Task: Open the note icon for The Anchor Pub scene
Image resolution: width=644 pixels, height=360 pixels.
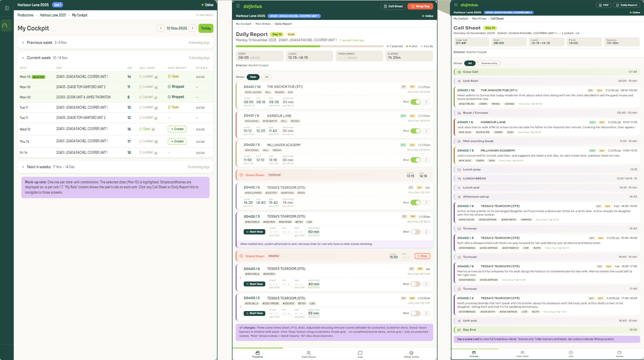Action: [426, 102]
